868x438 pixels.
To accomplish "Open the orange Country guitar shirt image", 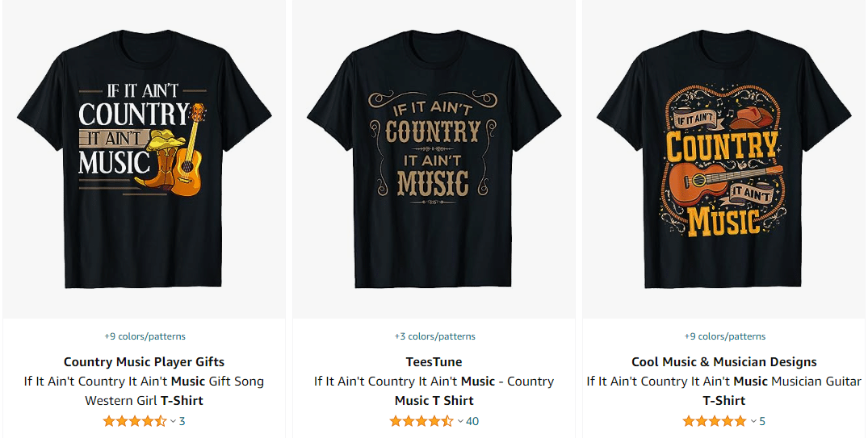I will point(724,159).
